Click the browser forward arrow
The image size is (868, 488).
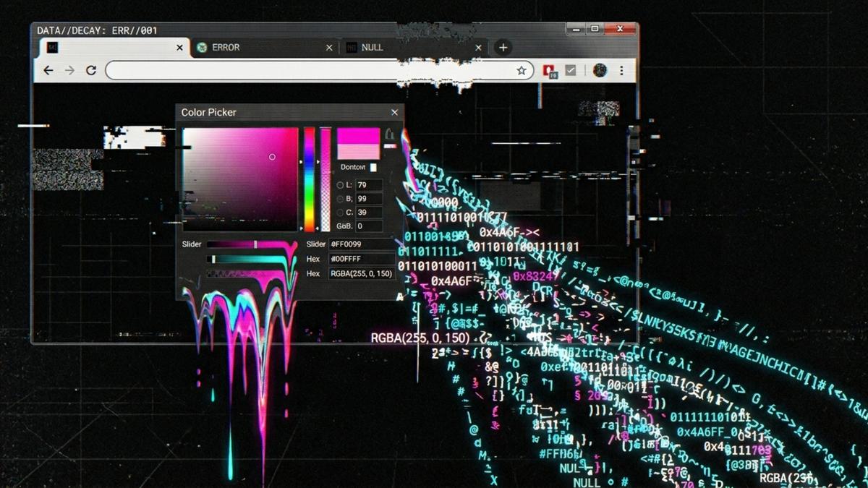(x=69, y=70)
